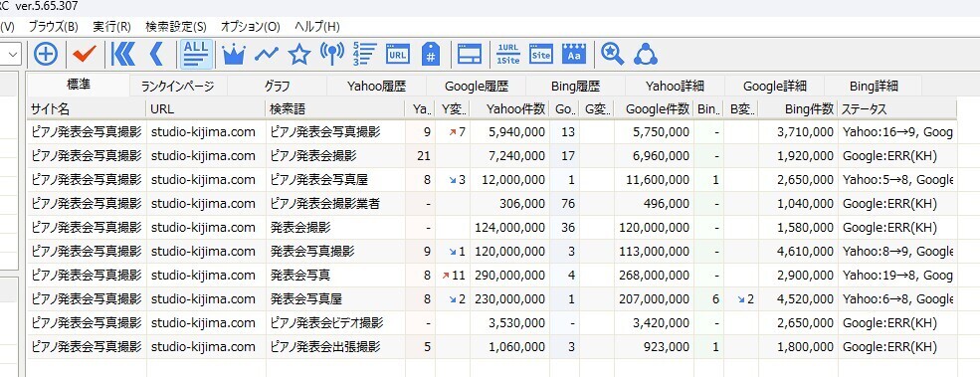The image size is (980, 377).
Task: Click the Bing count 4,520,000 cell
Action: 798,298
